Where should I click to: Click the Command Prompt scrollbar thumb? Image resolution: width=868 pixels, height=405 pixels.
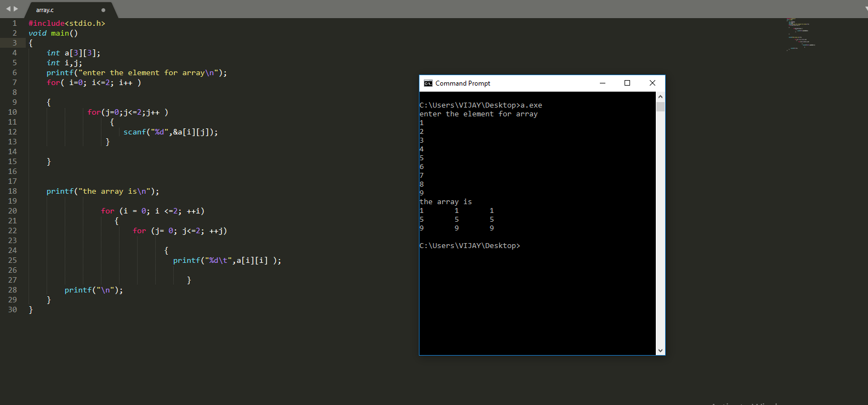(660, 106)
